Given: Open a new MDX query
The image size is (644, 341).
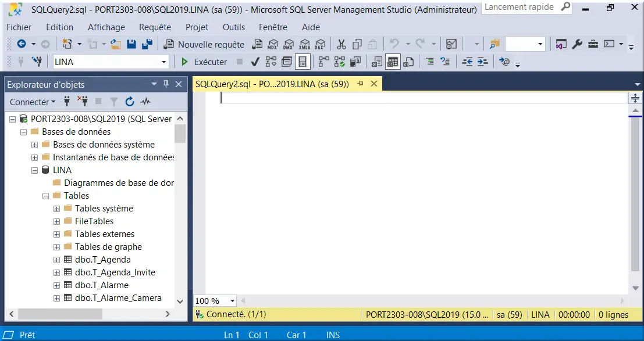Looking at the screenshot, I should point(273,44).
